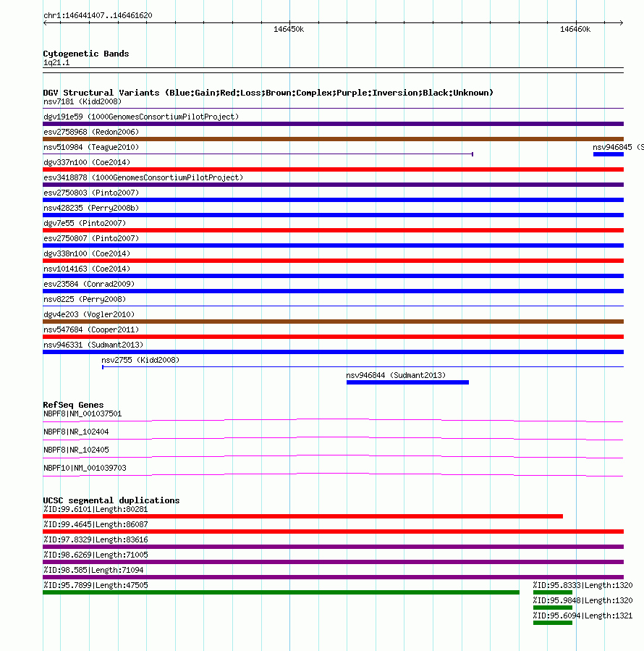
Task: Click the short blue nsv946845 feature bar
Action: 609,154
